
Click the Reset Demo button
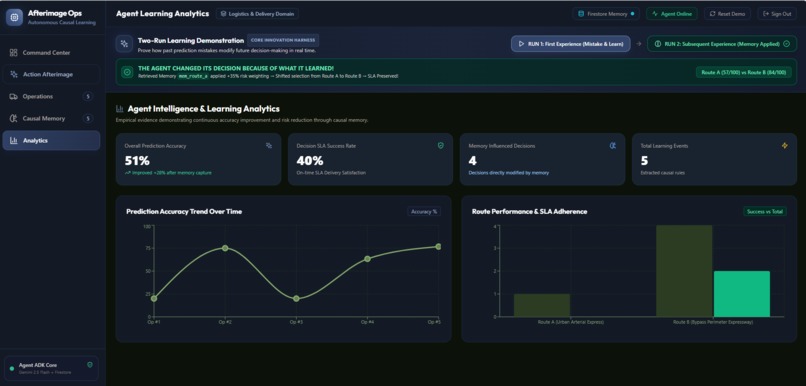click(727, 14)
